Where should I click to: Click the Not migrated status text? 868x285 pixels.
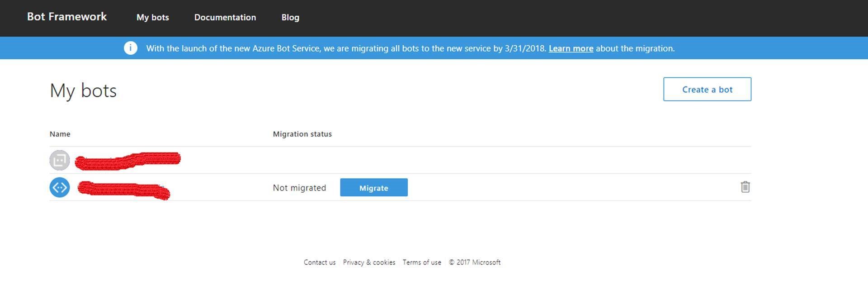tap(299, 188)
